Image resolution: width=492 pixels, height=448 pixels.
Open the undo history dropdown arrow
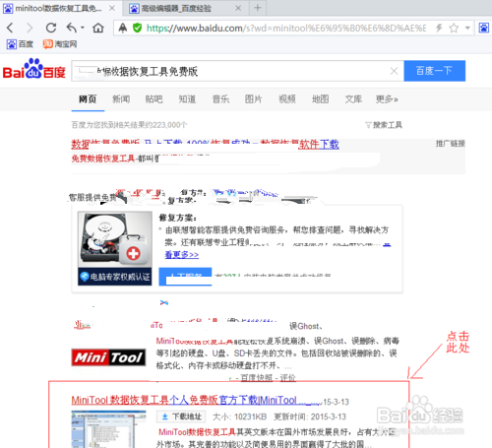coord(83,28)
